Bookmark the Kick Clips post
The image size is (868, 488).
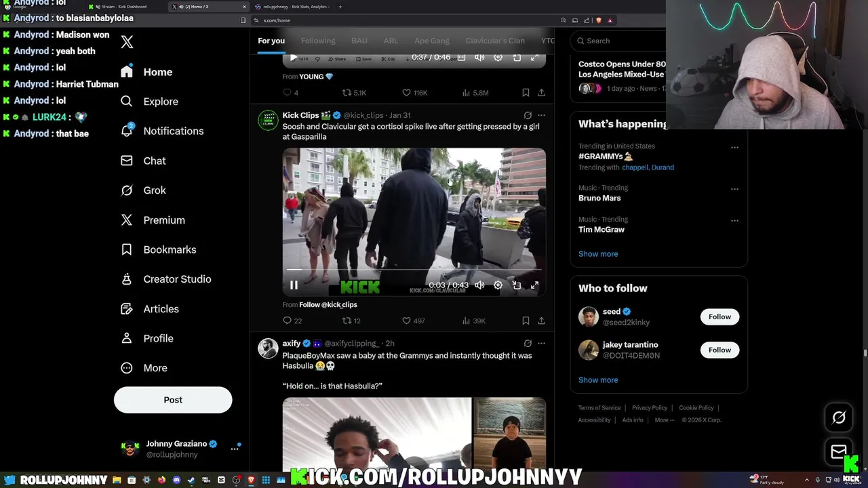[526, 321]
